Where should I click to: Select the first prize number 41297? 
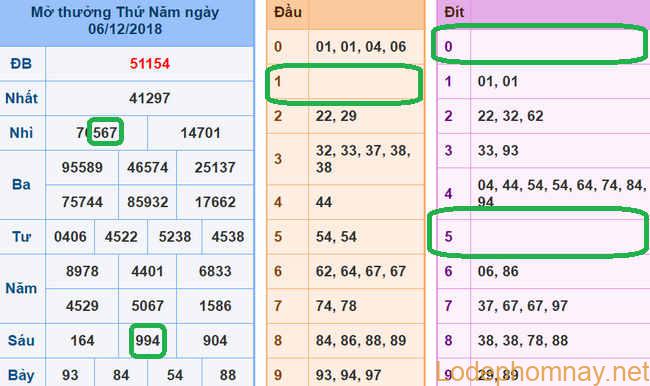150,98
